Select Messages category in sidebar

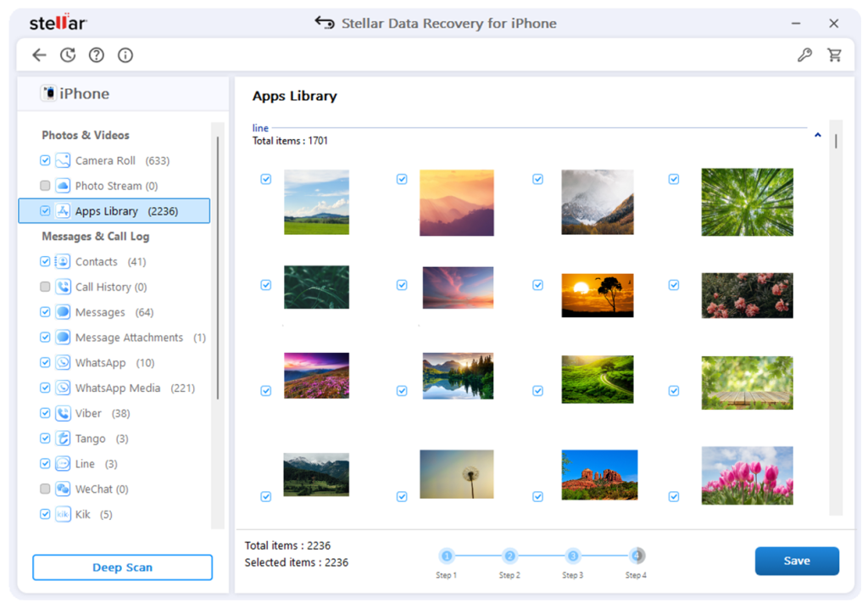pos(100,312)
